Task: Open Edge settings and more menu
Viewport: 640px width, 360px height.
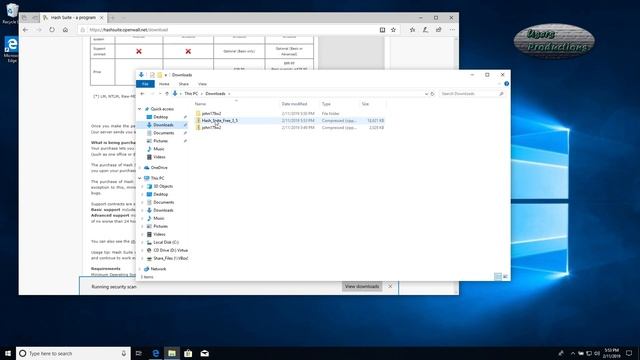Action: 452,30
